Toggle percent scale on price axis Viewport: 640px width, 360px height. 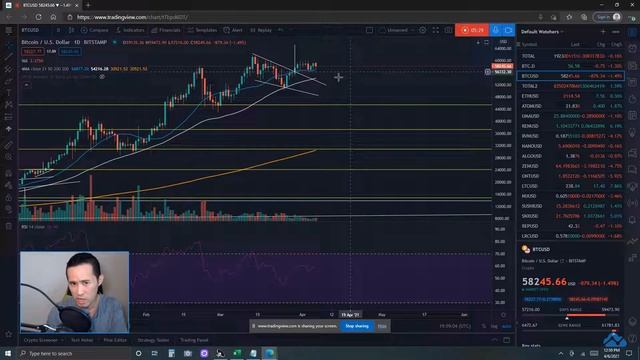coord(484,326)
